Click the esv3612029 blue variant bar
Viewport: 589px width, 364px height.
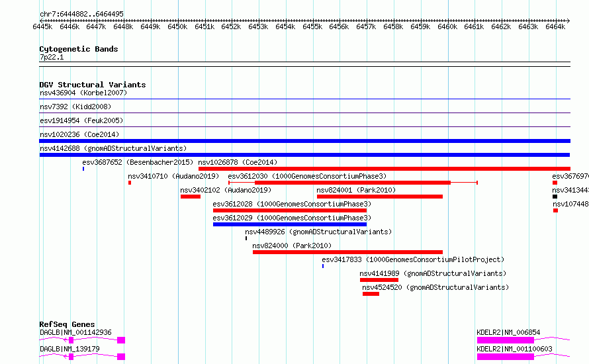[x=290, y=224]
